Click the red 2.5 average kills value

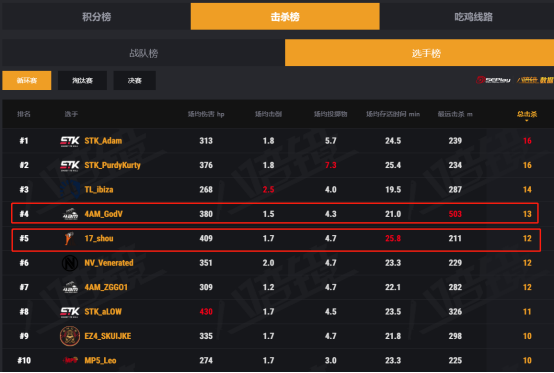(x=269, y=190)
